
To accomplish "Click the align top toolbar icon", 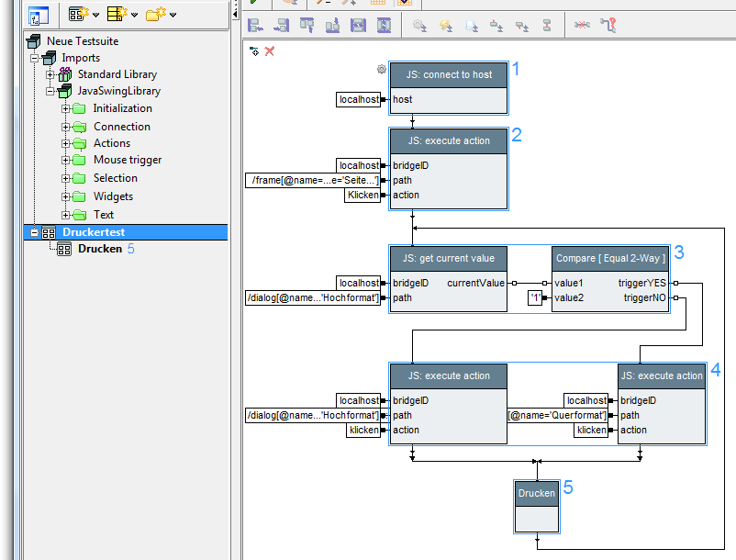I will (307, 26).
